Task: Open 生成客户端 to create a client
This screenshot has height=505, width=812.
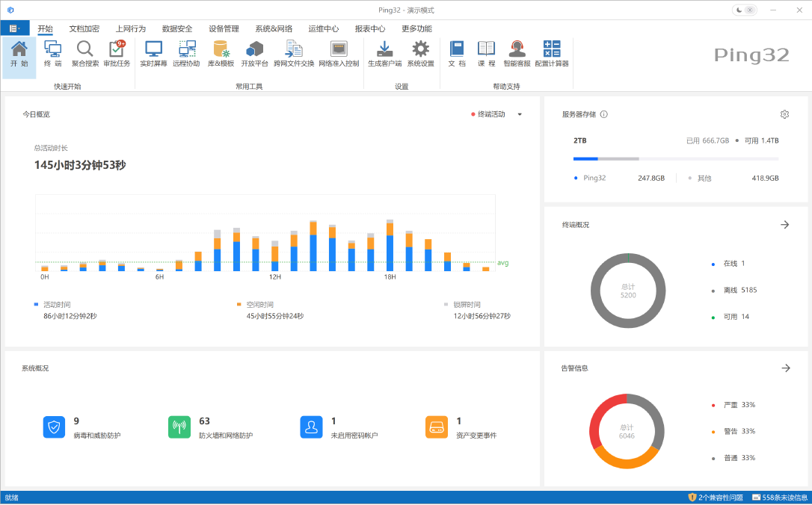Action: (384, 52)
